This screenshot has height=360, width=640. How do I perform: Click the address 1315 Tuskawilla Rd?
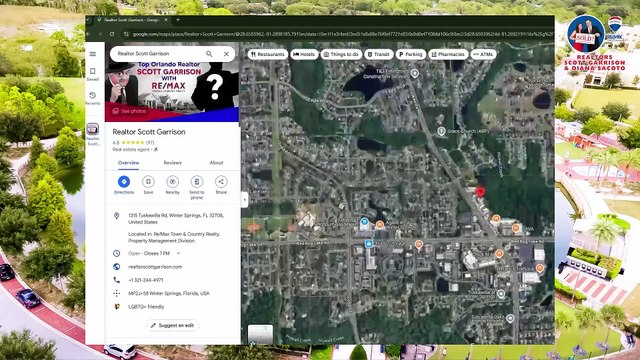[176, 218]
